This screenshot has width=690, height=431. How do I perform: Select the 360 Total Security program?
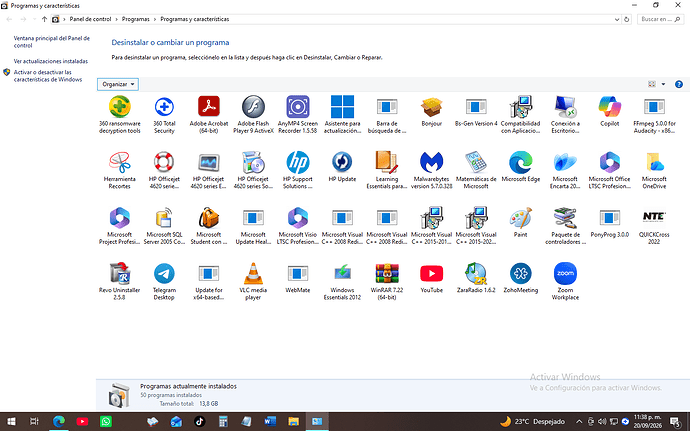click(x=164, y=114)
